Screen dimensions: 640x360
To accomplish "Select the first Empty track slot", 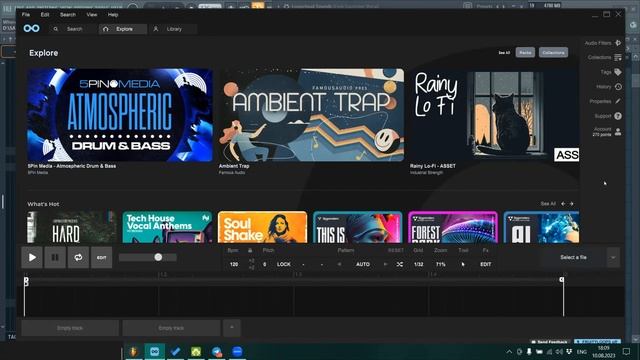I will [x=70, y=328].
